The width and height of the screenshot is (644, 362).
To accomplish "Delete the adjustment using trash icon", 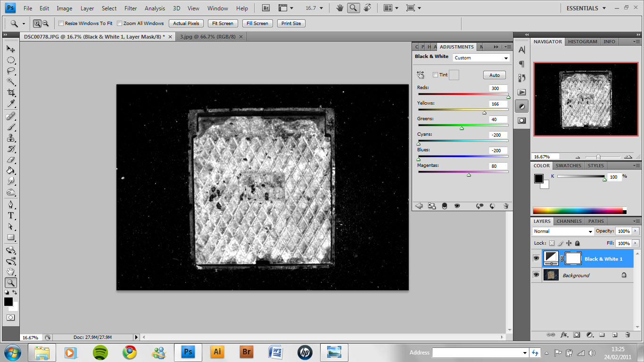I will coord(506,206).
